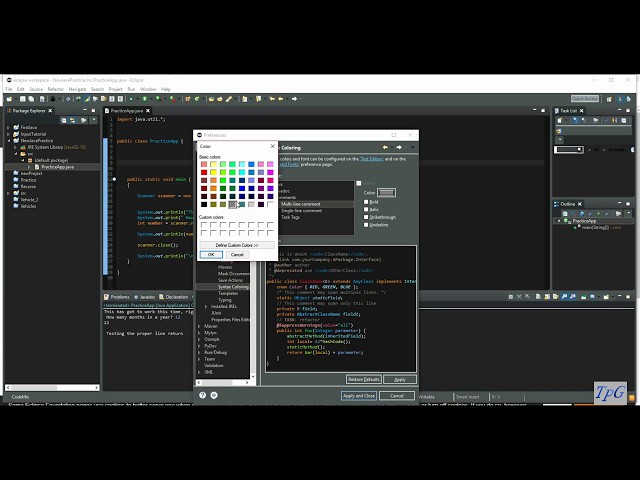The height and width of the screenshot is (480, 640).
Task: Toggle the Enable checkbox above Color button
Action: tap(359, 183)
